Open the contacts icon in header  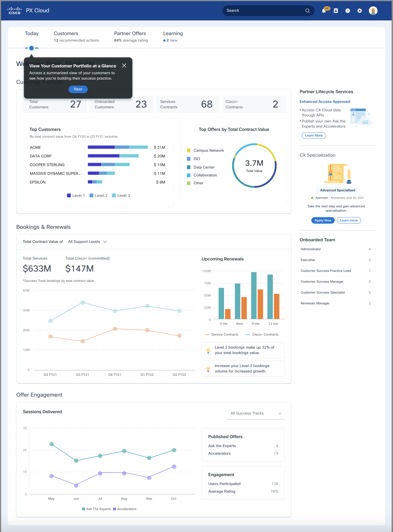336,11
